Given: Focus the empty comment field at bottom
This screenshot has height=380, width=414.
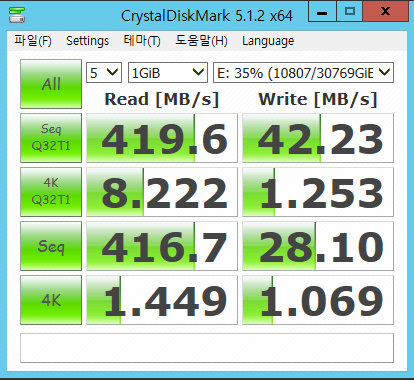Looking at the screenshot, I should click(207, 348).
